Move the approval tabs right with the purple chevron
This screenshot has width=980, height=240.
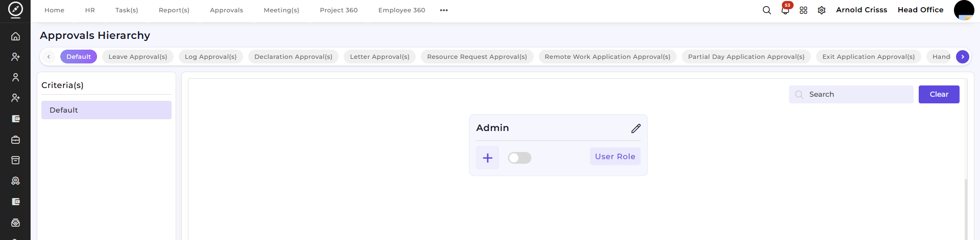click(x=962, y=57)
